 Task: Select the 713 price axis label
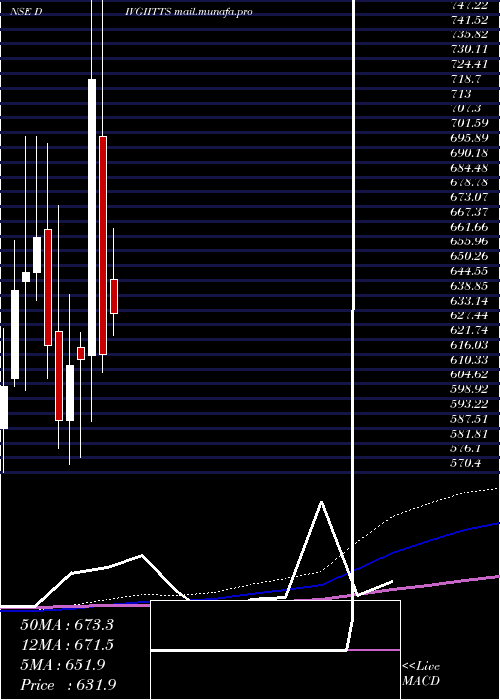(x=461, y=94)
